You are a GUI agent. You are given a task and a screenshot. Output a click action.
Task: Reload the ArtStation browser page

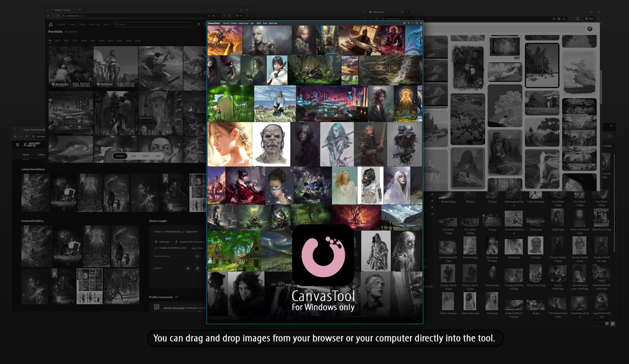(58, 16)
